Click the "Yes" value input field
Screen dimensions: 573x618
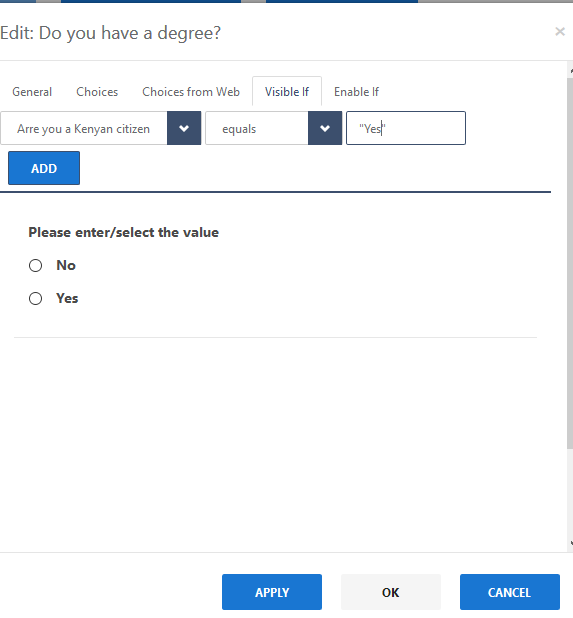(406, 128)
